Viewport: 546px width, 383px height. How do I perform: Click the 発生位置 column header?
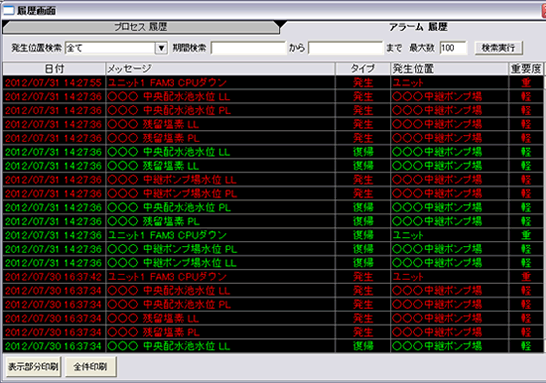coord(450,69)
